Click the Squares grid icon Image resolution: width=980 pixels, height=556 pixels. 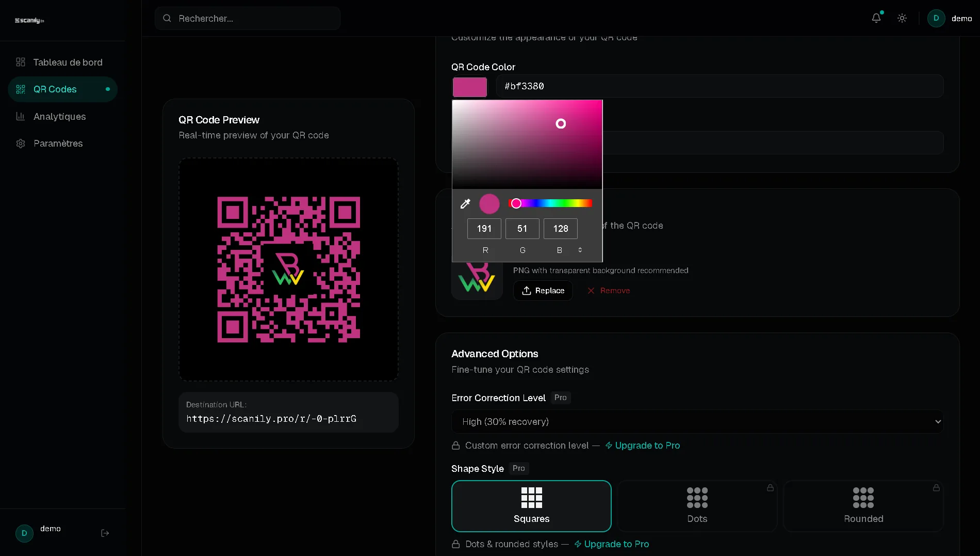531,498
